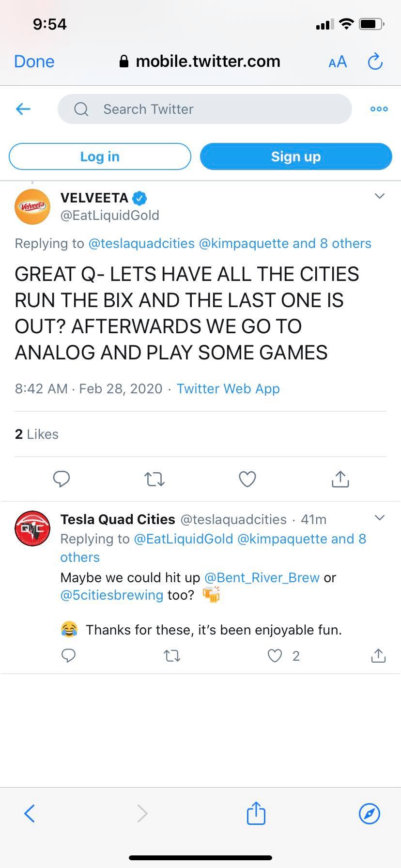The height and width of the screenshot is (868, 401).
Task: Share the VELVEETA tweet
Action: click(x=340, y=479)
